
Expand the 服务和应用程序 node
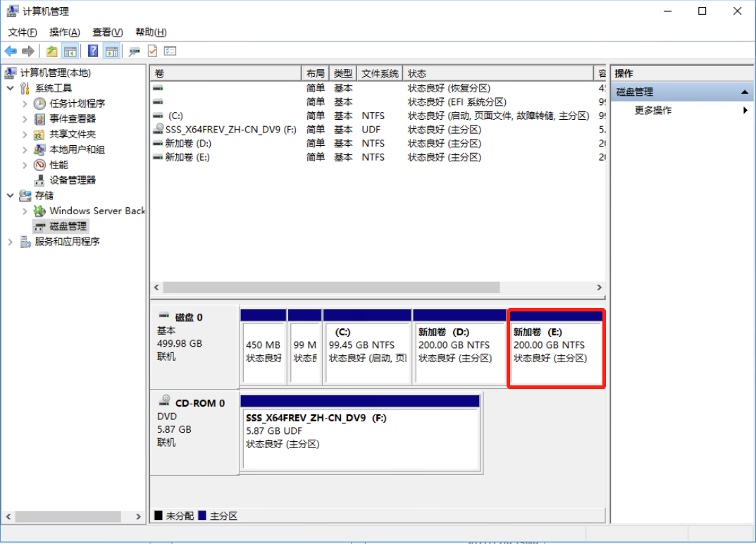pyautogui.click(x=11, y=242)
